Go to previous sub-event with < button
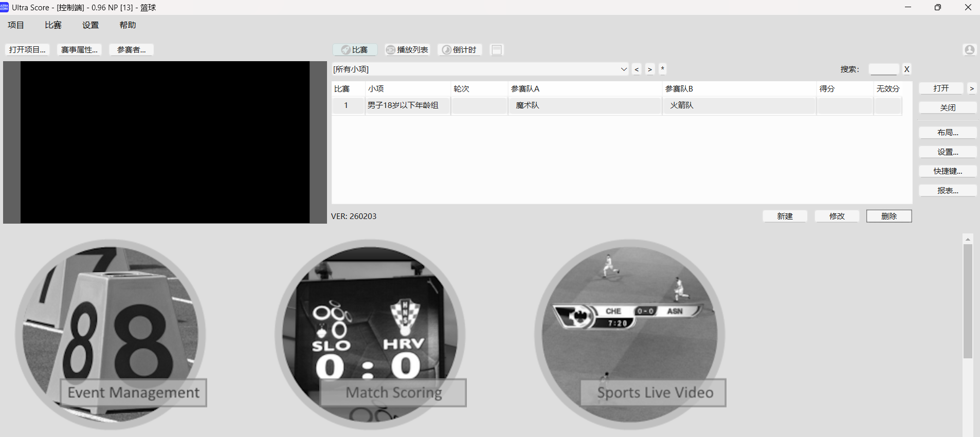Image resolution: width=980 pixels, height=437 pixels. (637, 69)
